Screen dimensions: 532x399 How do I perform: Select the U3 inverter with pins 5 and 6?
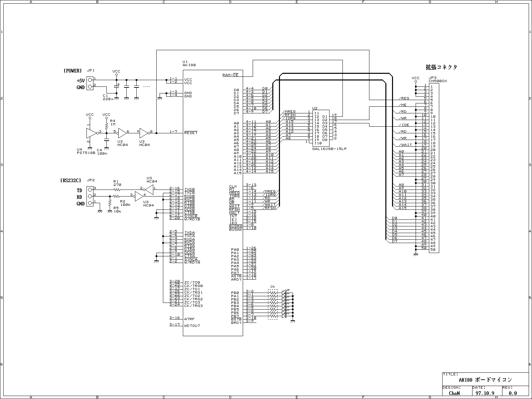(x=122, y=133)
